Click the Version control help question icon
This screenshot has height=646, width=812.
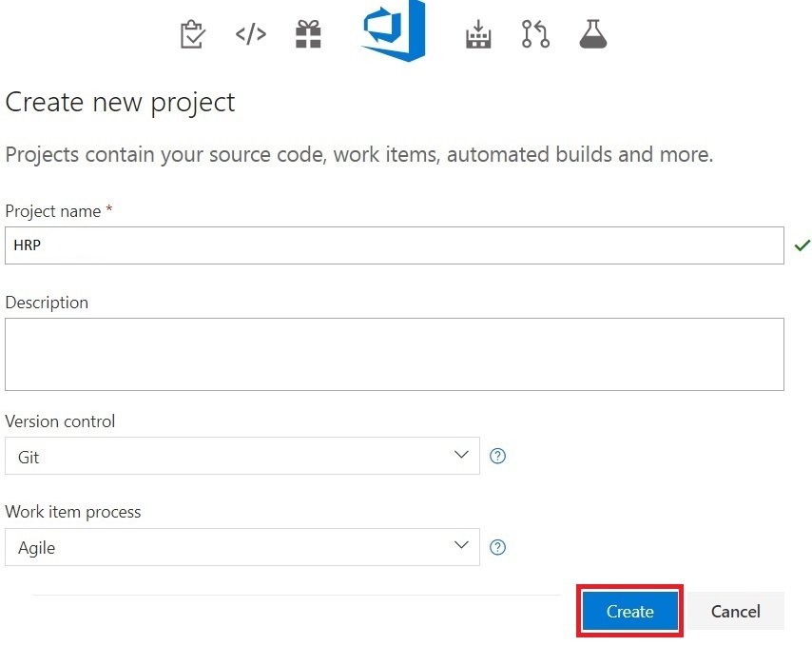(x=497, y=456)
